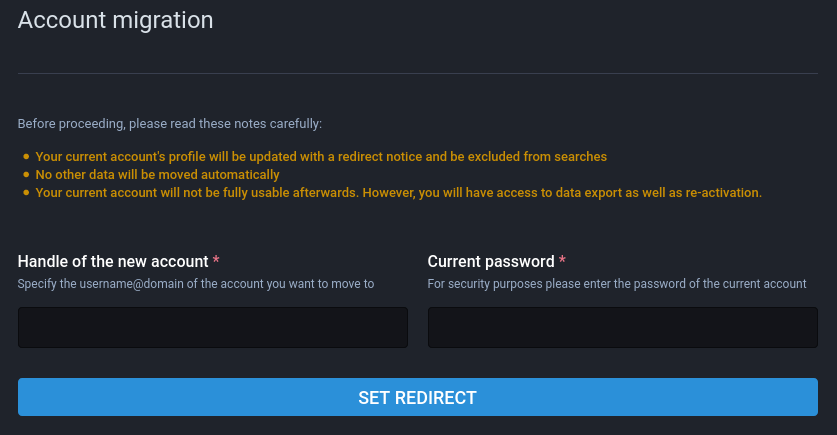Click the horizontal divider under the heading
The width and height of the screenshot is (837, 435).
click(x=418, y=73)
